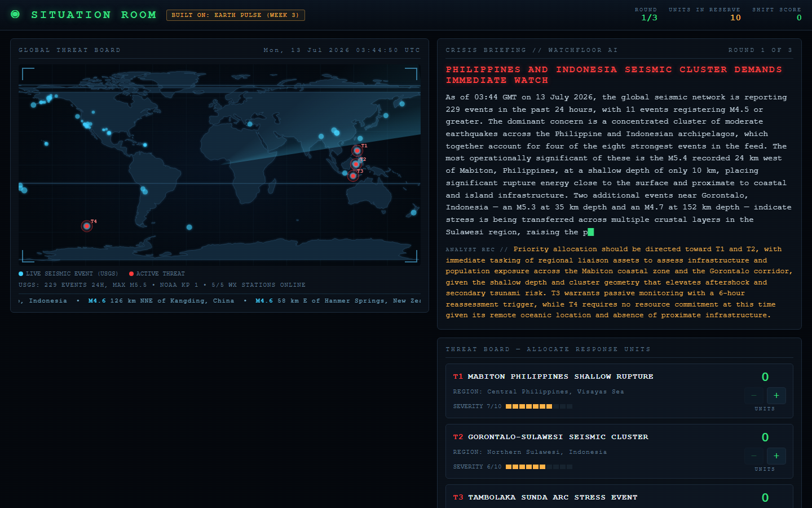Click the Units in Reserve value 10
Screen dimensions: 812x508
point(735,17)
